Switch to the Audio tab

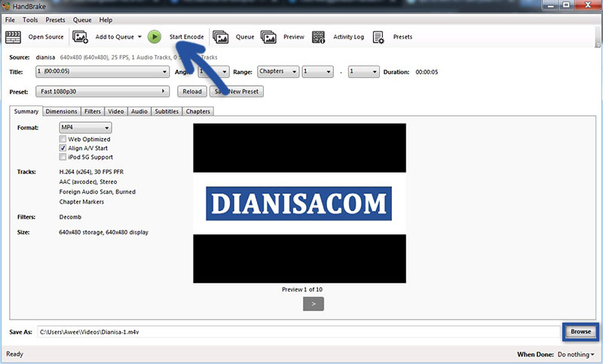[x=139, y=112]
